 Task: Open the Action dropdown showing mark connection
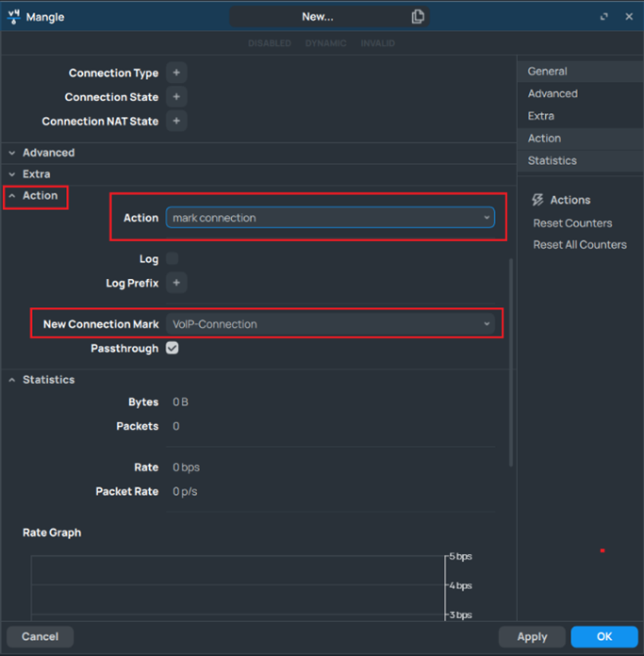(329, 218)
